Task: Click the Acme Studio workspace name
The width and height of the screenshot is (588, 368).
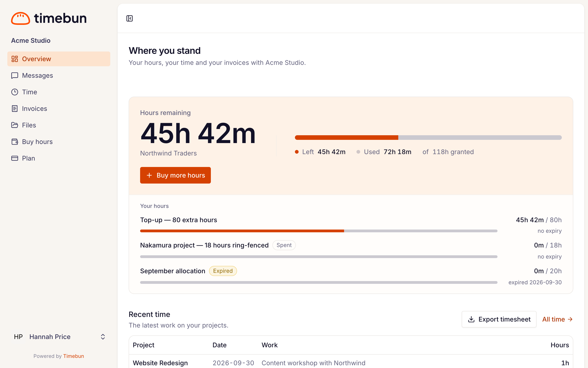Action: (31, 40)
